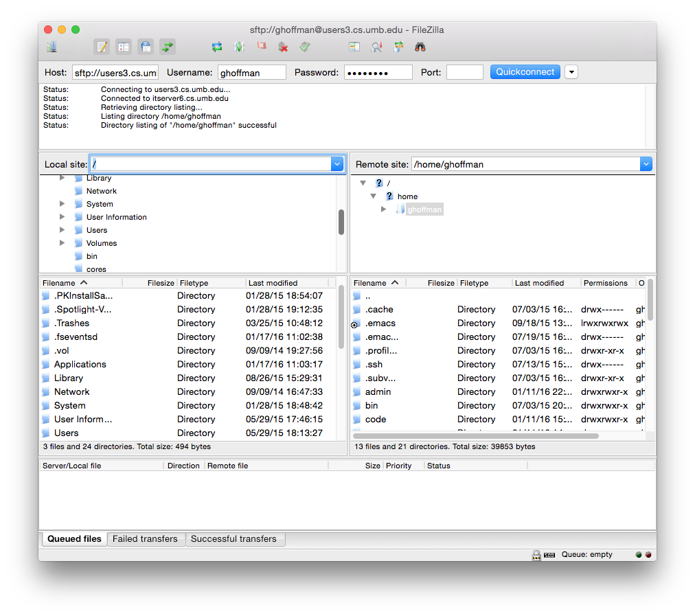Switch to the Queued files tab
Image resolution: width=695 pixels, height=616 pixels.
tap(74, 539)
